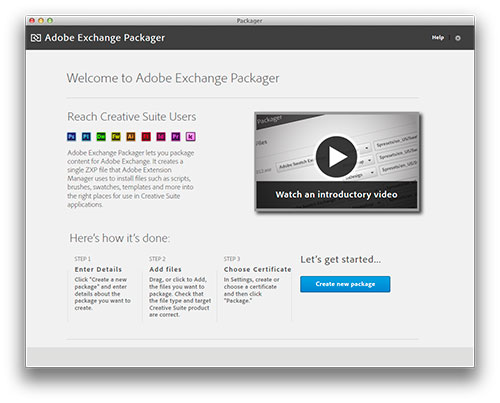
Task: Click the second, lighter blue Photoshop icon
Action: [86, 137]
